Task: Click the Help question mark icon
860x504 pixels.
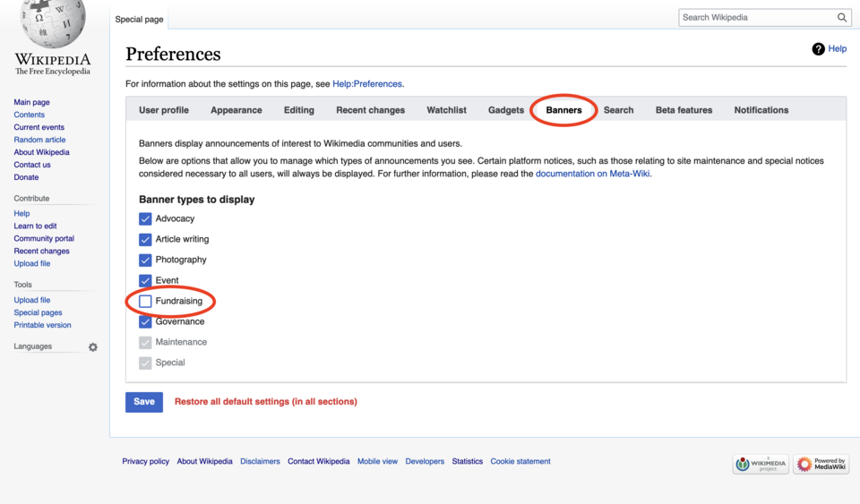Action: tap(818, 48)
